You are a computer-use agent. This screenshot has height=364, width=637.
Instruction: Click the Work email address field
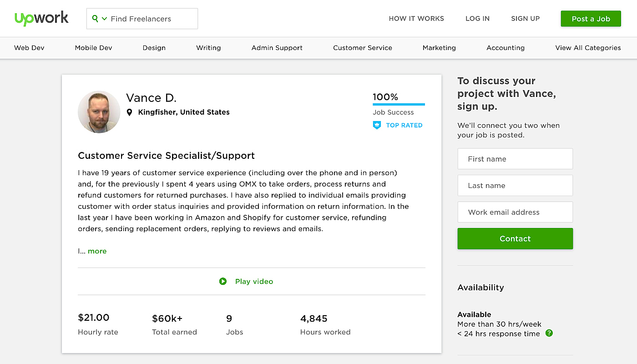click(515, 212)
